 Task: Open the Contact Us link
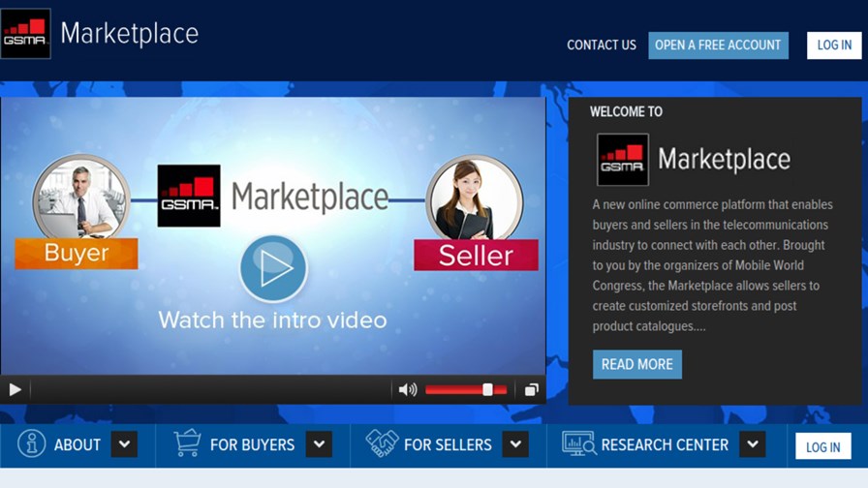pyautogui.click(x=602, y=45)
